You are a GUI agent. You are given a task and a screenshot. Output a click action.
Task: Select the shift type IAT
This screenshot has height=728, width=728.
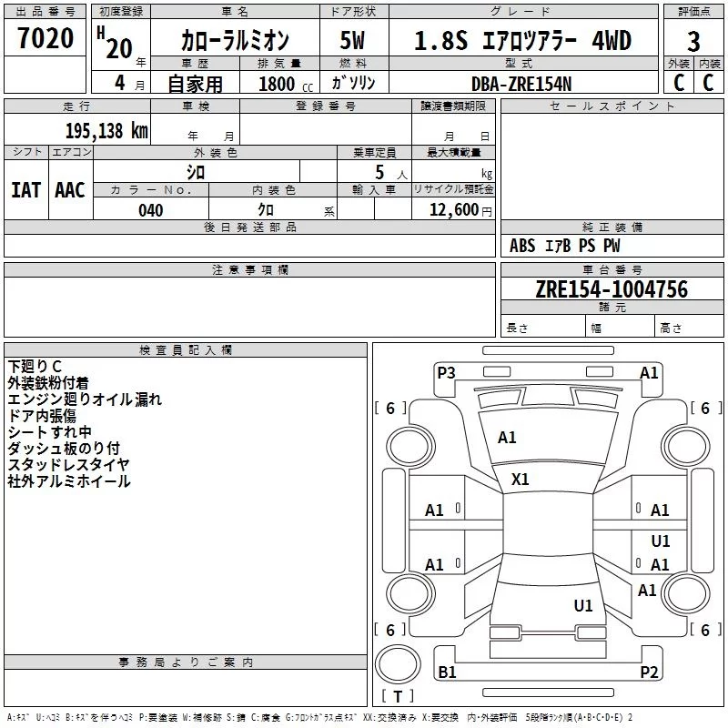(x=26, y=190)
